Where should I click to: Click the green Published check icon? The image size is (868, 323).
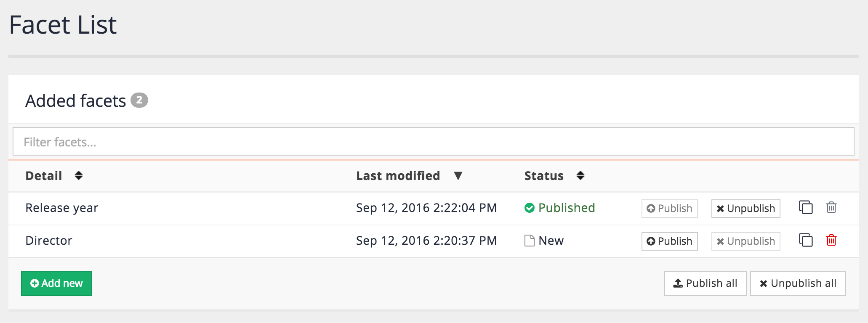(x=530, y=208)
